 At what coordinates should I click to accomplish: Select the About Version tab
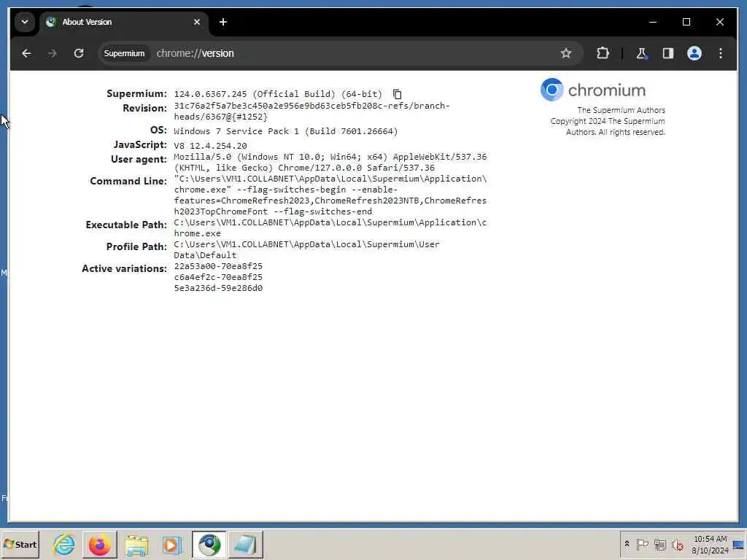[124, 22]
